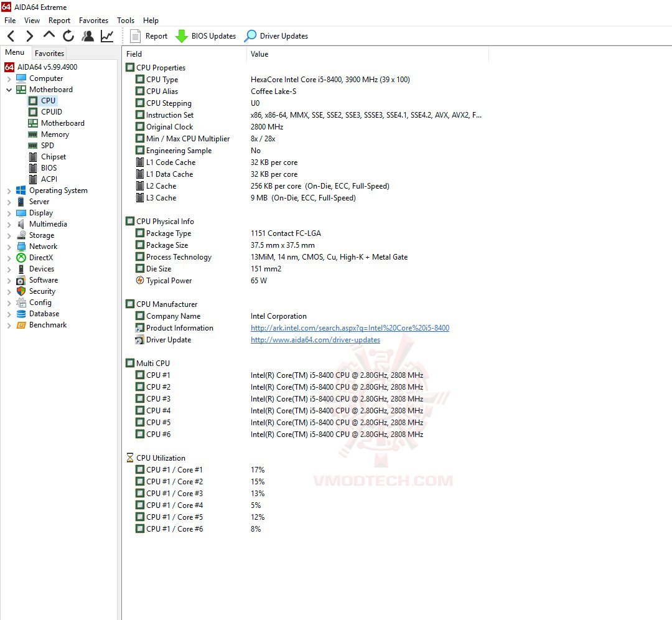Switch to the Menu tab

[x=14, y=52]
